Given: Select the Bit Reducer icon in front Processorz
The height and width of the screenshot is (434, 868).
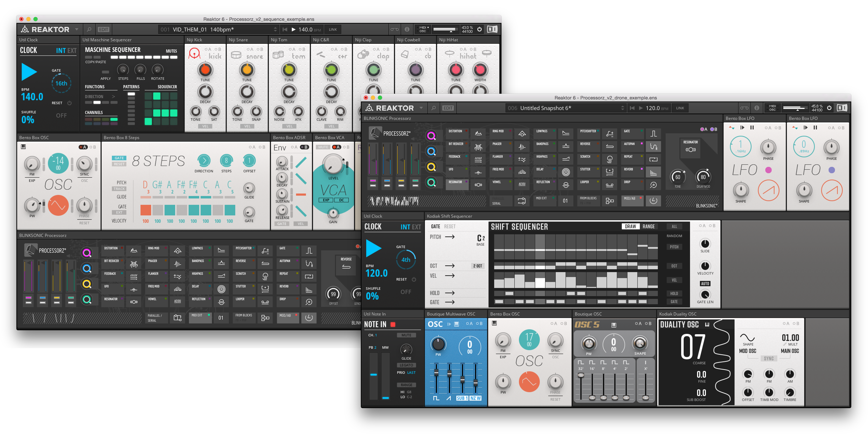Looking at the screenshot, I should (x=478, y=147).
